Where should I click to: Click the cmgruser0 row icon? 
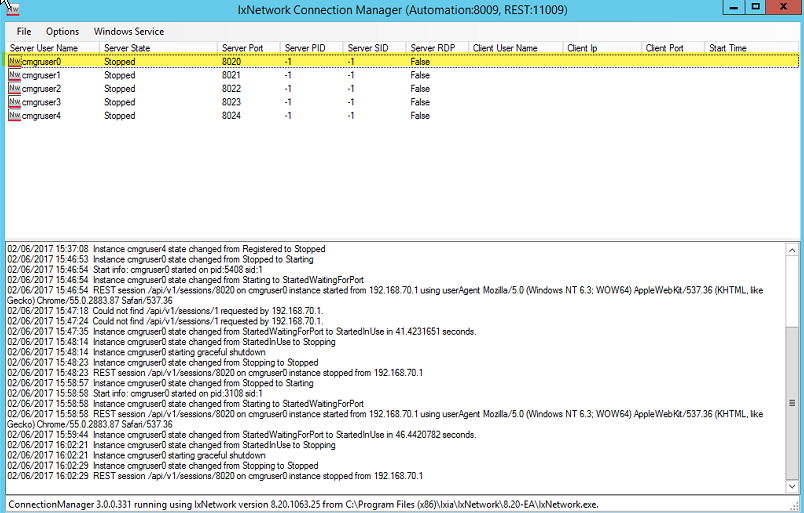[x=14, y=61]
